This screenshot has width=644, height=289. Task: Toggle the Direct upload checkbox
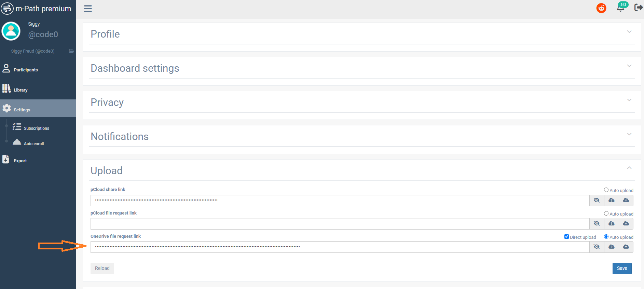(x=566, y=237)
